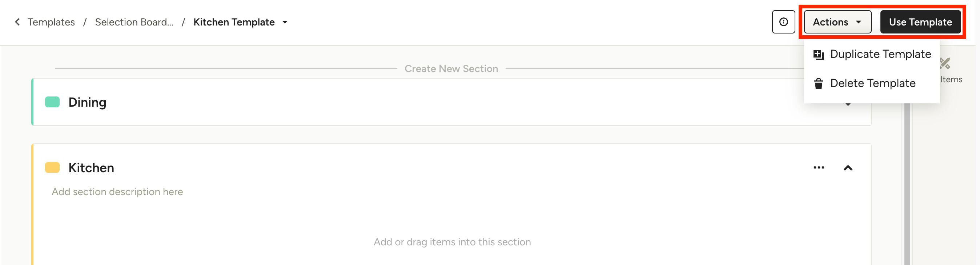Select Duplicate Template from menu
Viewport: 980px width, 265px height.
872,55
